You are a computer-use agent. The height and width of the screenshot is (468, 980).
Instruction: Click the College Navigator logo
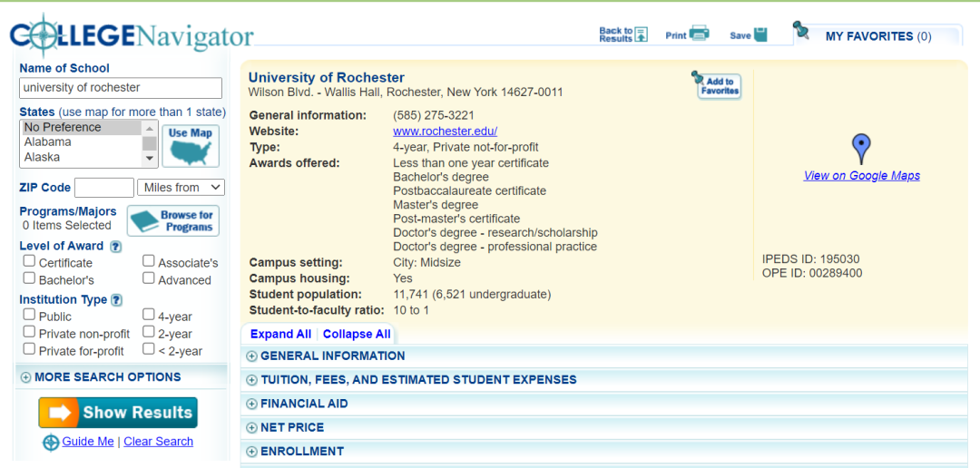(132, 35)
